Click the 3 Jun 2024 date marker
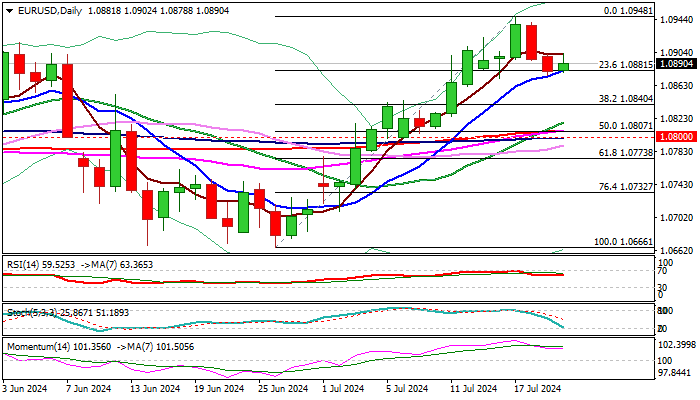This screenshot has width=700, height=400. [x=25, y=389]
